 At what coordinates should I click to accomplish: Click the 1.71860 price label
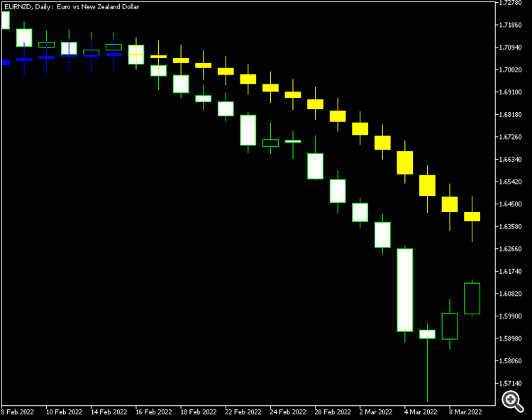pos(511,25)
